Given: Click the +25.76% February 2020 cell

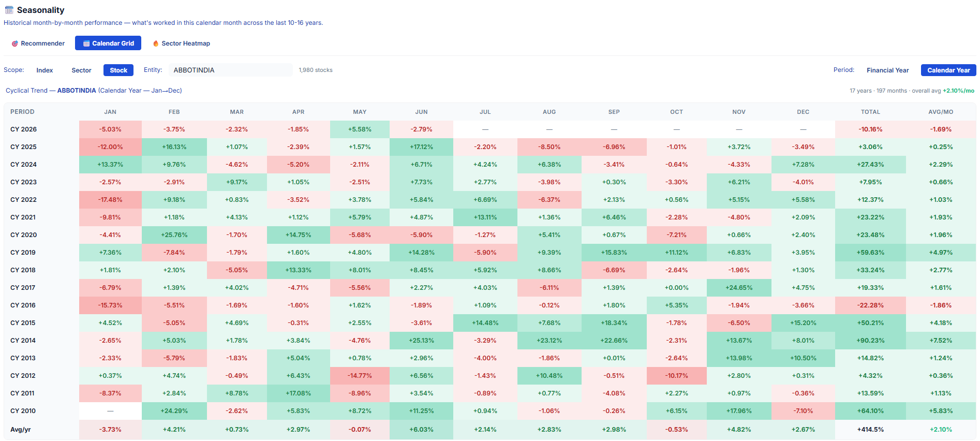Looking at the screenshot, I should pyautogui.click(x=174, y=235).
